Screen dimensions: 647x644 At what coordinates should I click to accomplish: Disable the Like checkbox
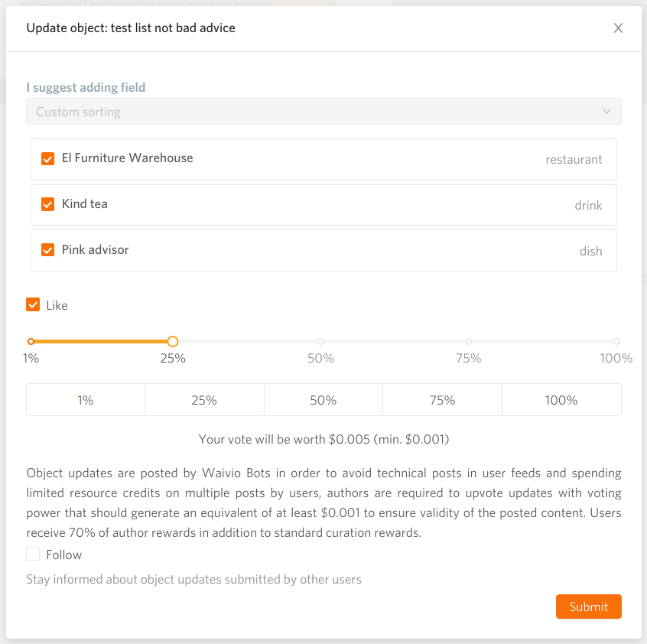pos(33,305)
